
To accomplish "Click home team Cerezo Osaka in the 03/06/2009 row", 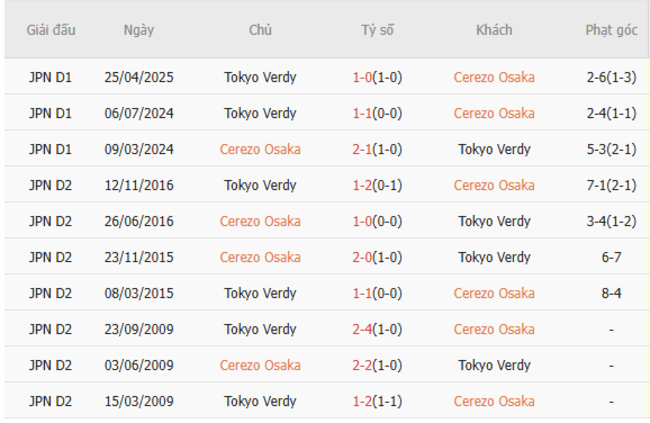I will 260,365.
